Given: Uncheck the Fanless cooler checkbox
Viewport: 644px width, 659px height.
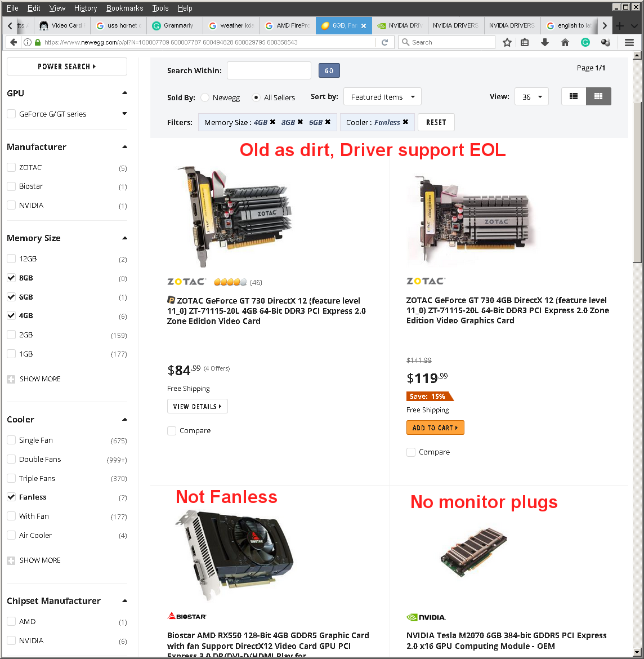Looking at the screenshot, I should click(x=11, y=497).
